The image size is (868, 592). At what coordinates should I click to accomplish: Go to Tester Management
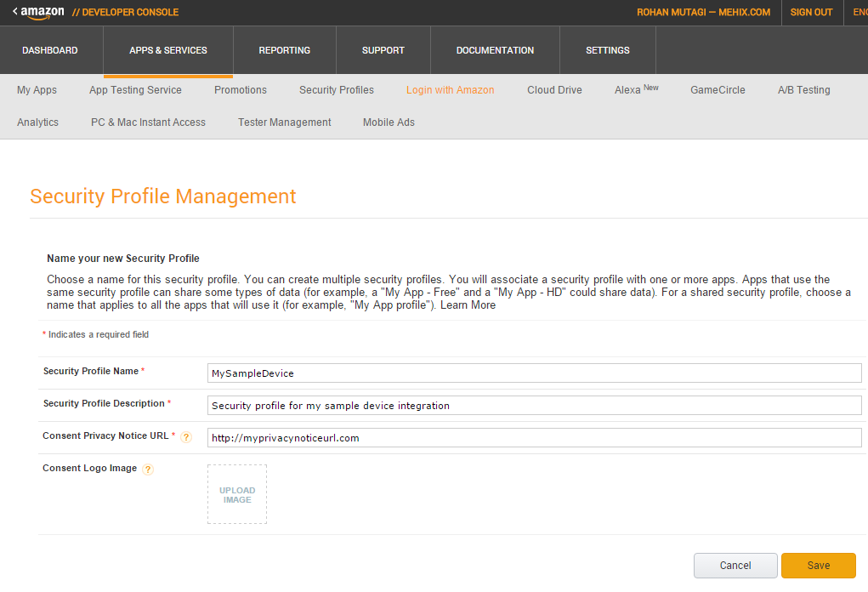285,122
